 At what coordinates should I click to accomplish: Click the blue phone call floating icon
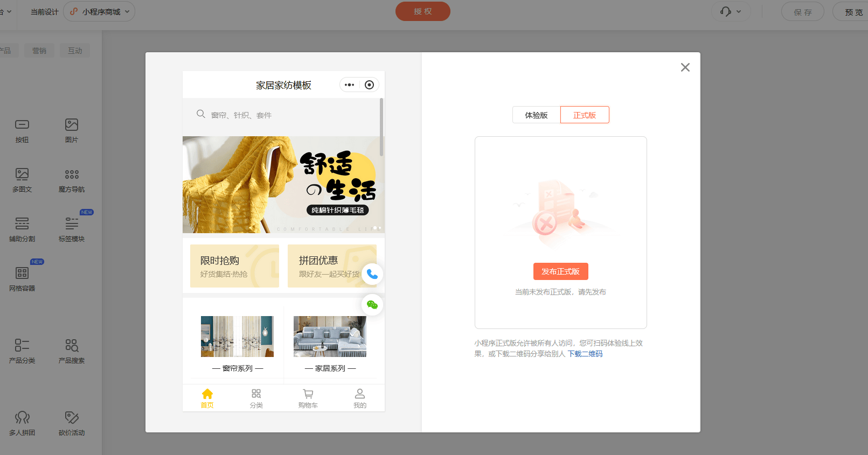[x=372, y=274]
